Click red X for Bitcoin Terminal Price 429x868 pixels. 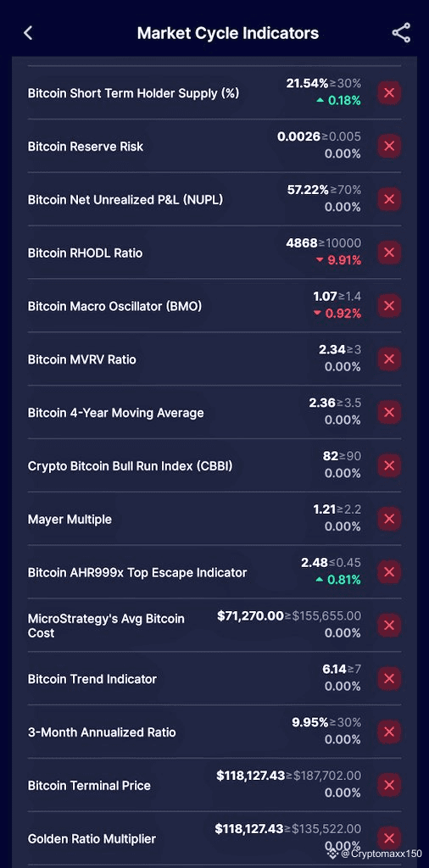tap(389, 785)
